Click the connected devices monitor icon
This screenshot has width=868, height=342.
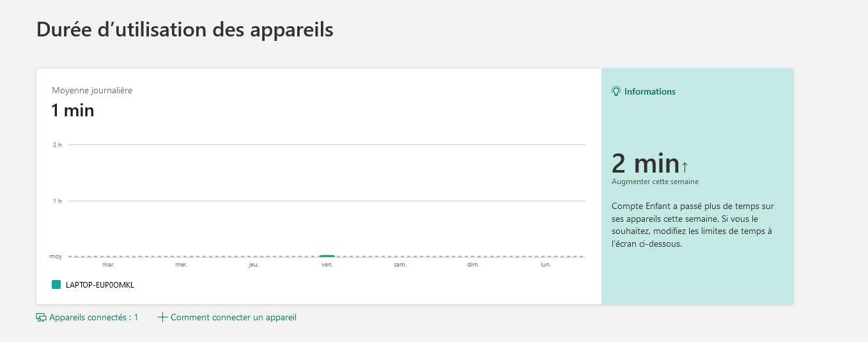point(41,317)
